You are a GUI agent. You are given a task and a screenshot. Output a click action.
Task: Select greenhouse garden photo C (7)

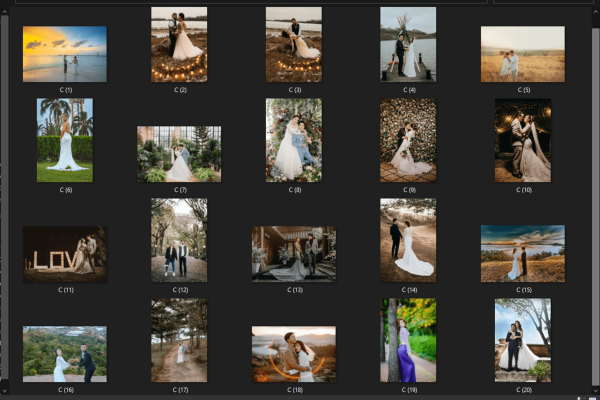click(179, 153)
